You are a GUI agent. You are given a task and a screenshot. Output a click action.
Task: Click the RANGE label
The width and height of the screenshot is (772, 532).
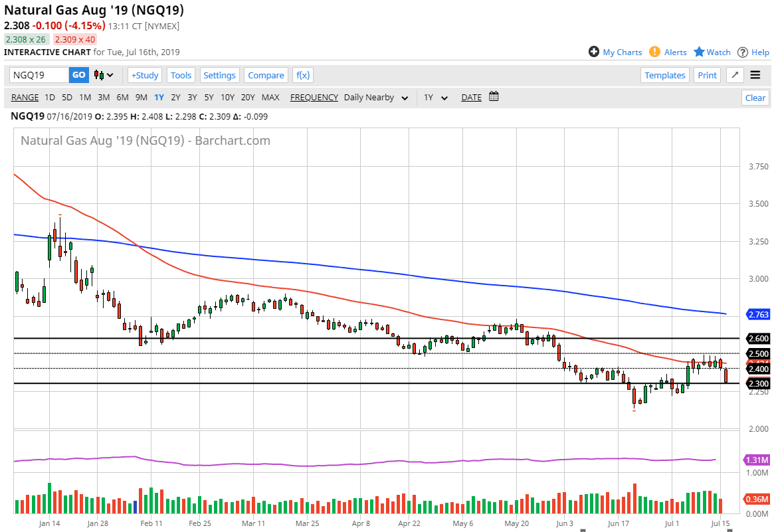pos(25,98)
